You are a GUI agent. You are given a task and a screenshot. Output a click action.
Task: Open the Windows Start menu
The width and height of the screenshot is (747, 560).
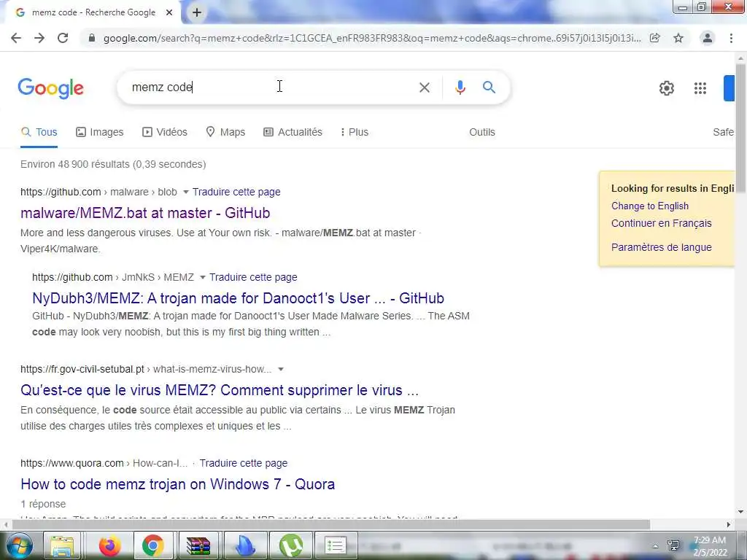click(x=19, y=545)
